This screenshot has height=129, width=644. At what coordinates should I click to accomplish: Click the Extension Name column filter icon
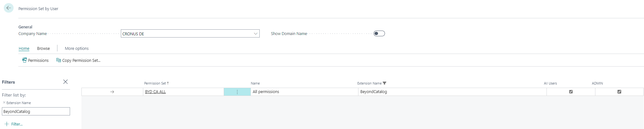point(384,83)
